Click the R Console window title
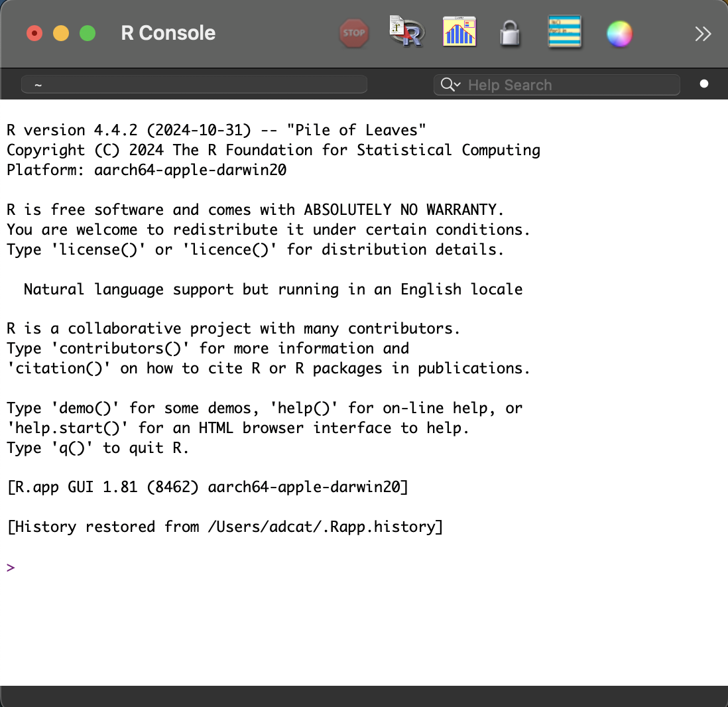Viewport: 728px width, 707px height. (x=168, y=33)
